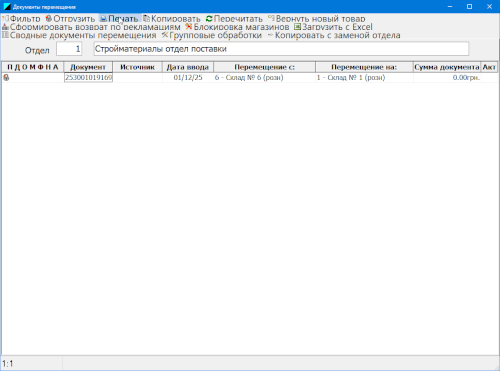Click the Печать toolbar button
Screen dimensions: 500x371
119,19
